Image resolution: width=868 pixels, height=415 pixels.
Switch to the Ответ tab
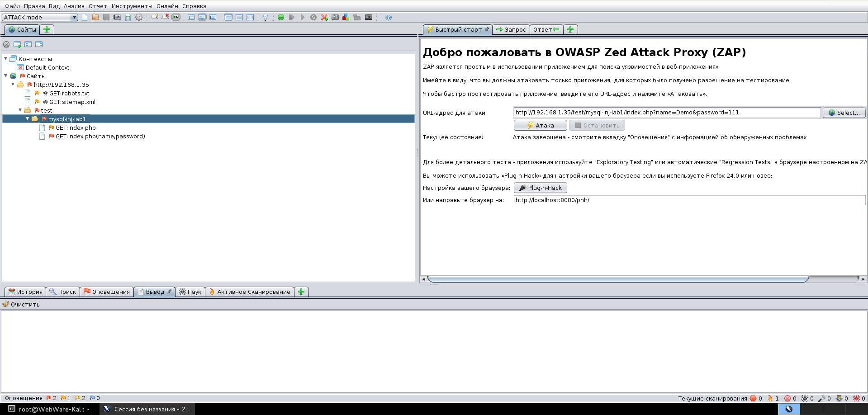pos(546,29)
